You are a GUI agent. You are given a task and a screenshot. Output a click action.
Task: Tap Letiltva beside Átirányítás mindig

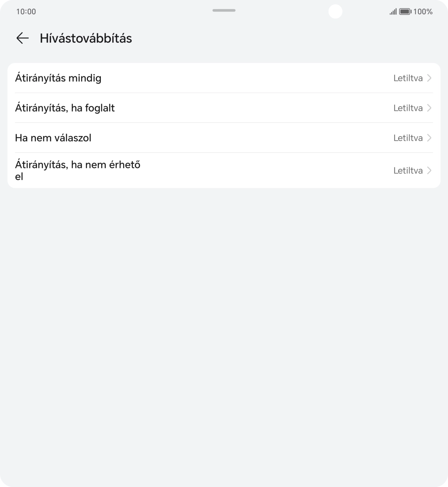(x=408, y=78)
